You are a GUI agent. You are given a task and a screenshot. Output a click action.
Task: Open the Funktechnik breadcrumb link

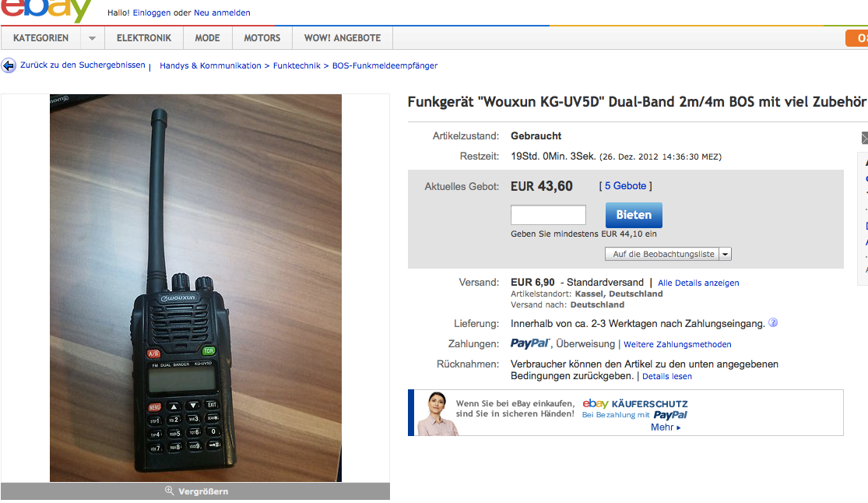point(297,65)
